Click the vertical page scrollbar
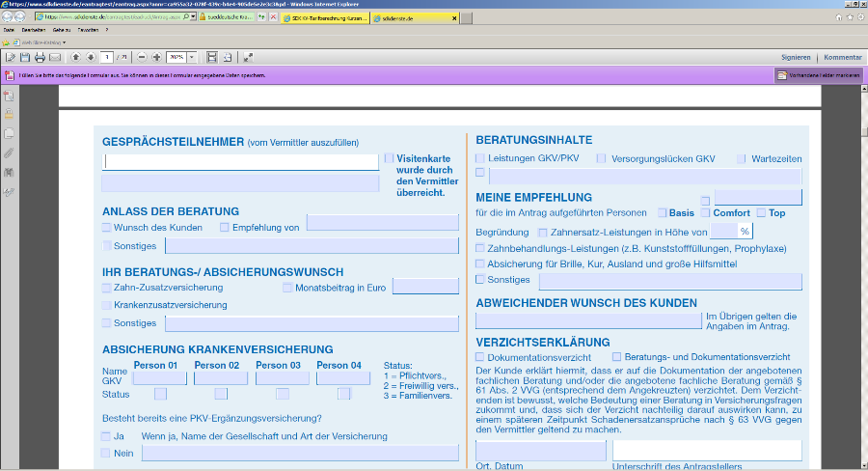This screenshot has width=868, height=471. (x=864, y=277)
